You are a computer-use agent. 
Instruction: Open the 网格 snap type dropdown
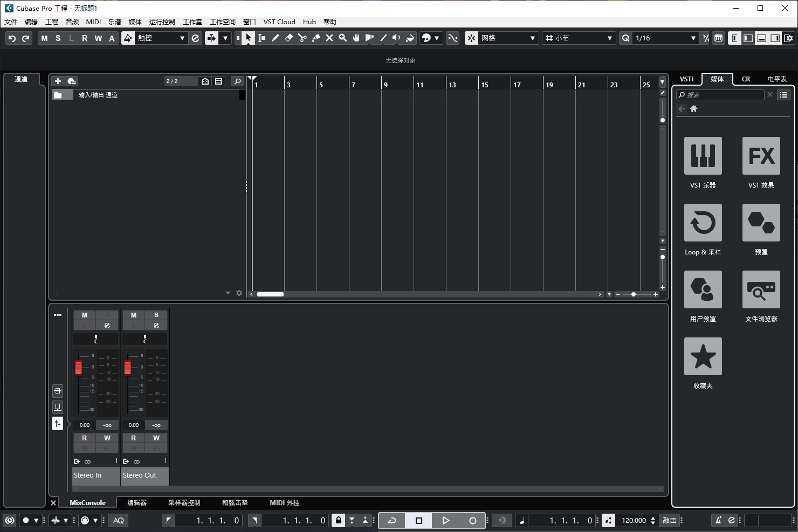point(508,38)
